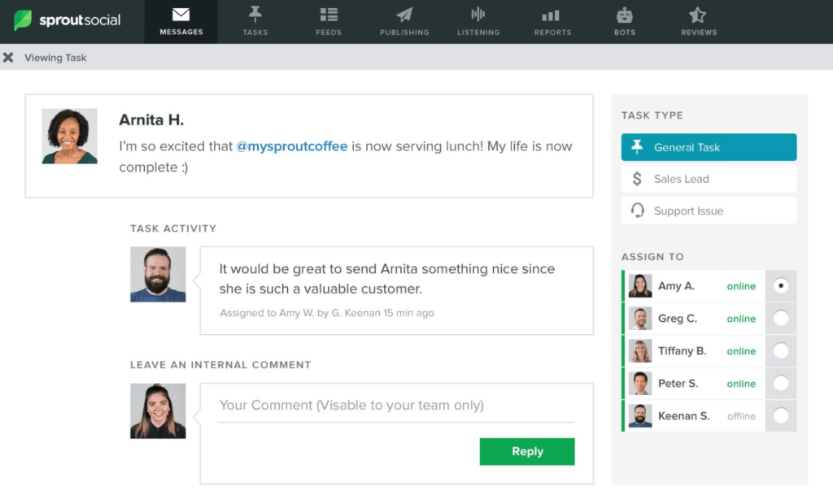Image resolution: width=833 pixels, height=504 pixels.
Task: Select Tiffany B. as assignee
Action: 779,350
